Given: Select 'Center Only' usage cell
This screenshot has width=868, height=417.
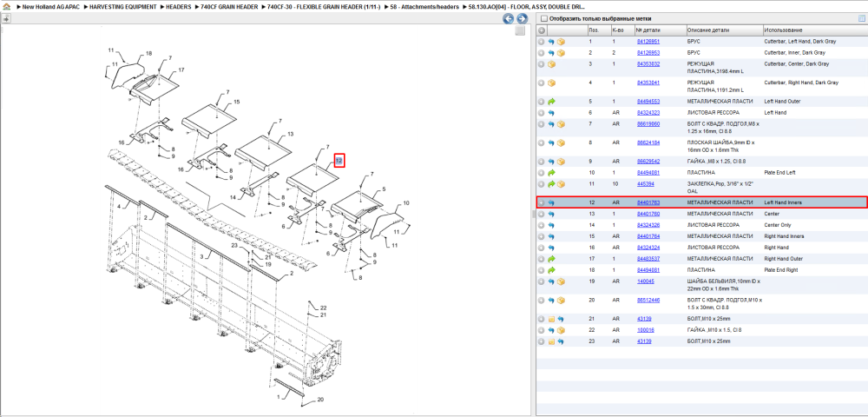Looking at the screenshot, I should (x=779, y=225).
